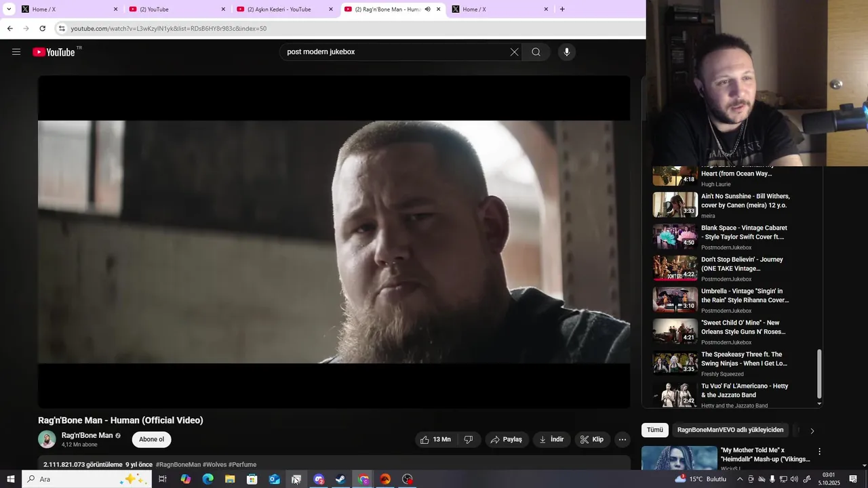Close the Aşkın Kederi - YouTube tab

click(x=331, y=9)
